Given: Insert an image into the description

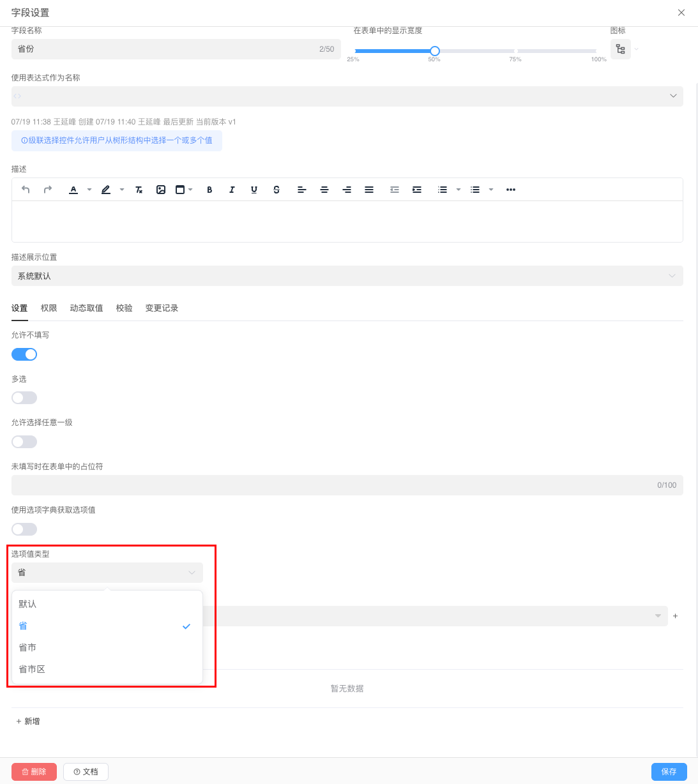Looking at the screenshot, I should (x=161, y=189).
